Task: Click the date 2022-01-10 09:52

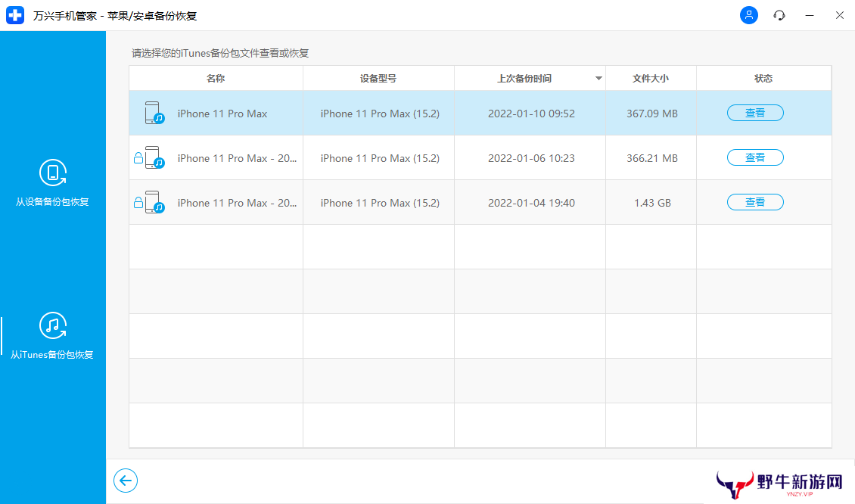Action: pyautogui.click(x=531, y=114)
